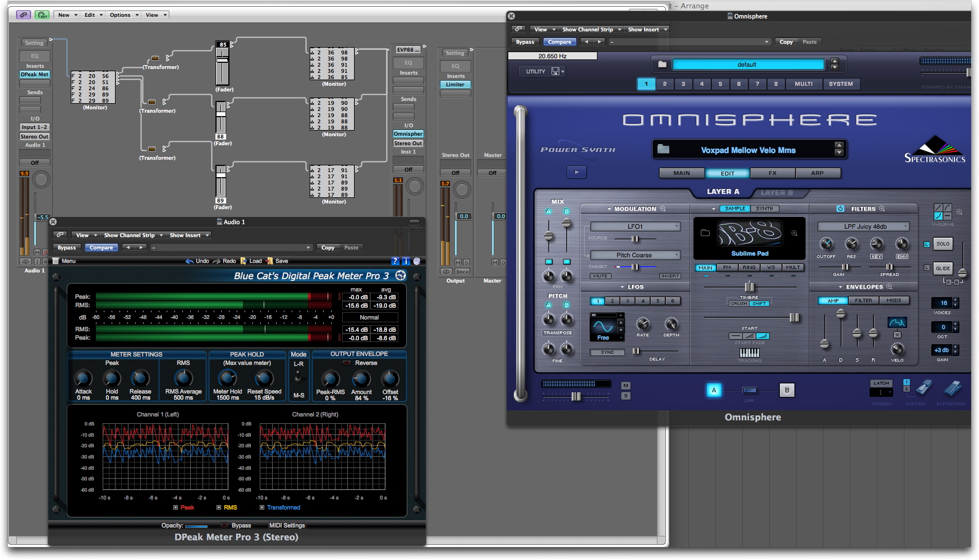Click MIDI Settings in DPeak Meter
This screenshot has width=979, height=560.
click(287, 526)
